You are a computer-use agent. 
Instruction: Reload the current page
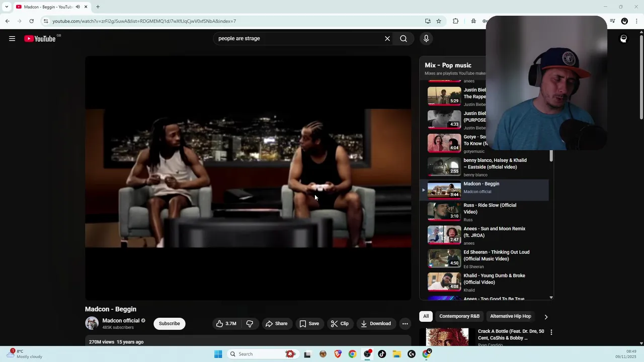tap(31, 21)
